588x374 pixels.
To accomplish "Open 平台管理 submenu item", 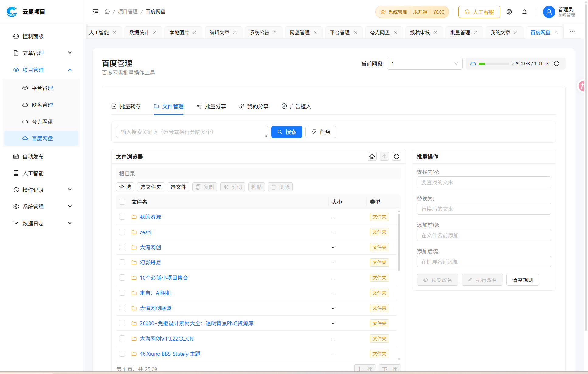I will (x=41, y=88).
